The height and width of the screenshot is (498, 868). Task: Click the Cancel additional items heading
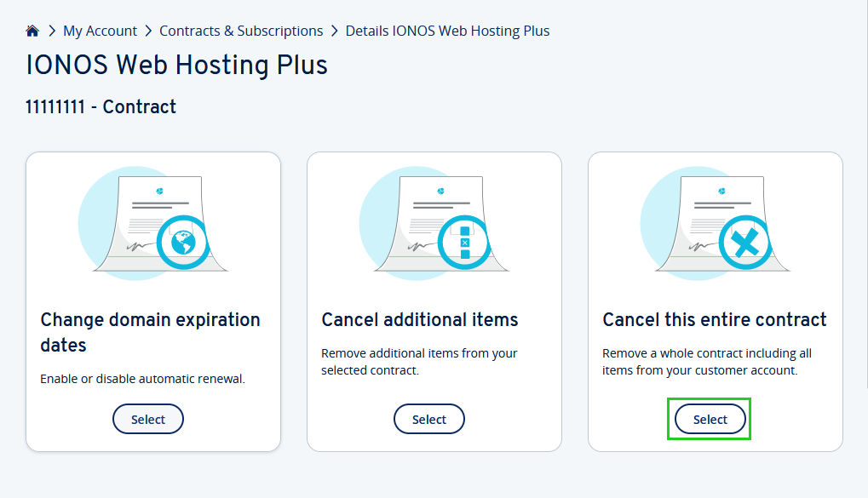coord(420,320)
